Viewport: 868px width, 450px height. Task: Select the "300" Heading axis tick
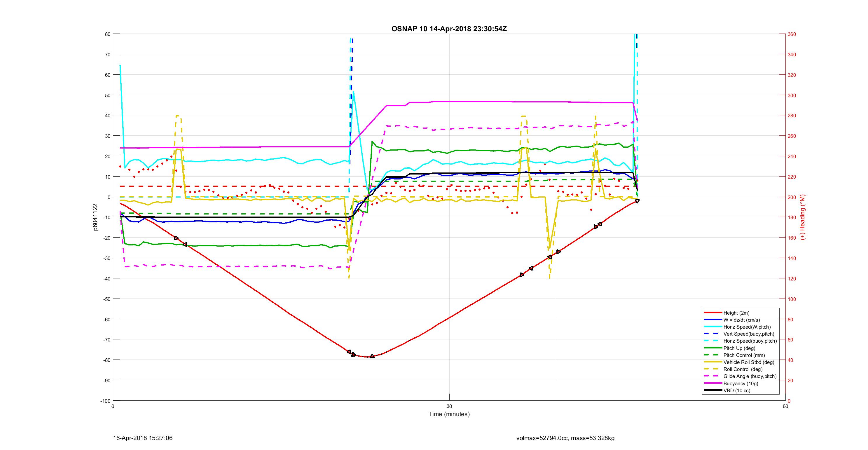click(x=792, y=95)
